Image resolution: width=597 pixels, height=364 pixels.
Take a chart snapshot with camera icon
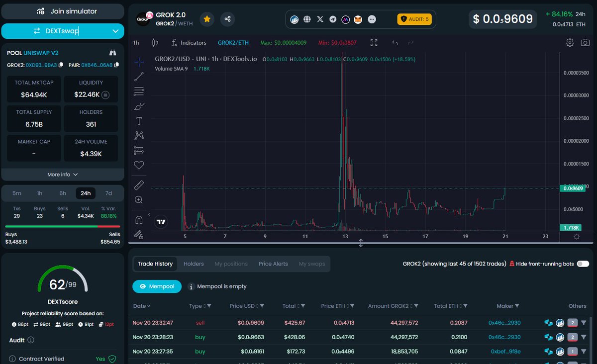586,43
